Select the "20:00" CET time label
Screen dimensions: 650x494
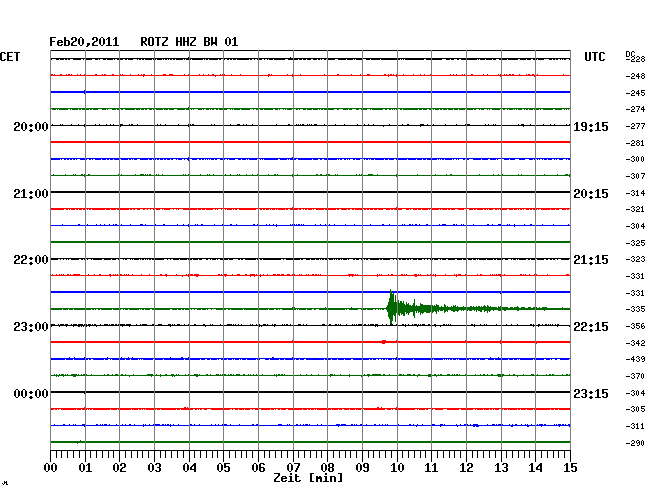[x=31, y=126]
